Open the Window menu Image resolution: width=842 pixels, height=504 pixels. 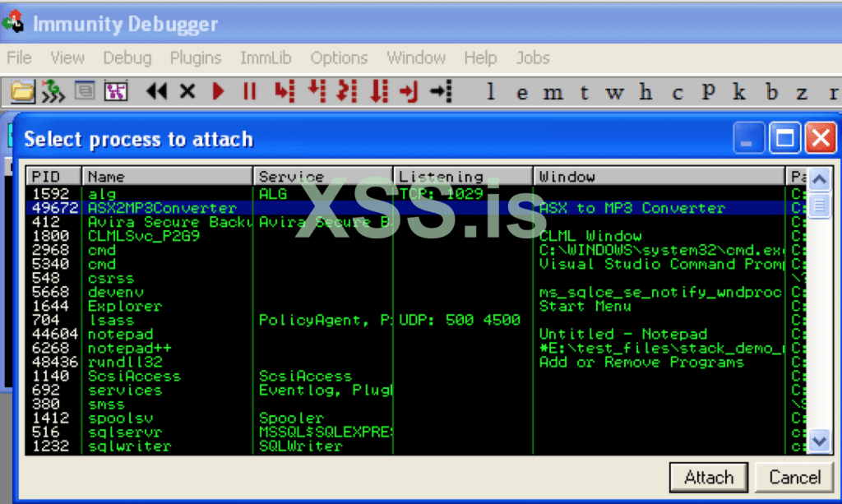click(416, 58)
